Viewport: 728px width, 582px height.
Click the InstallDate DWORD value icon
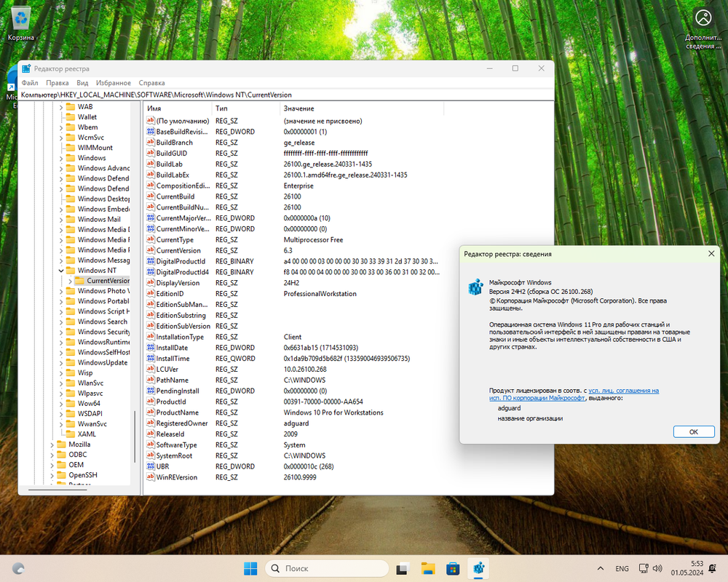pos(151,348)
